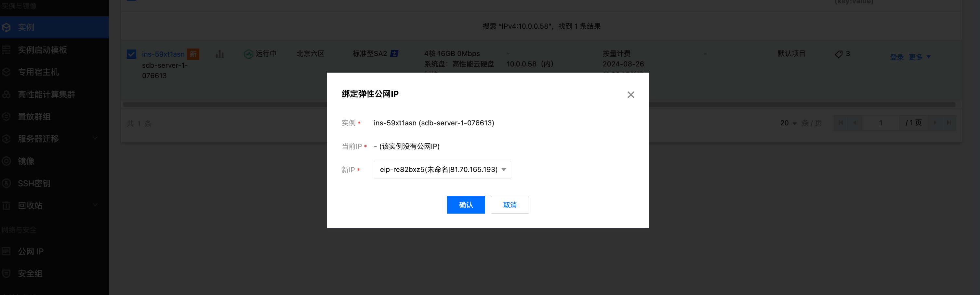
Task: Click the dialog instance name ins-59xt1asn (sdb-server-1-076613)
Action: (434, 123)
